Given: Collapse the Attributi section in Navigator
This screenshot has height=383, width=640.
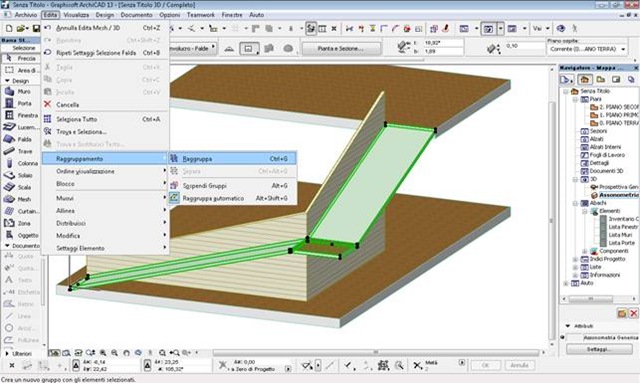Looking at the screenshot, I should coord(568,326).
